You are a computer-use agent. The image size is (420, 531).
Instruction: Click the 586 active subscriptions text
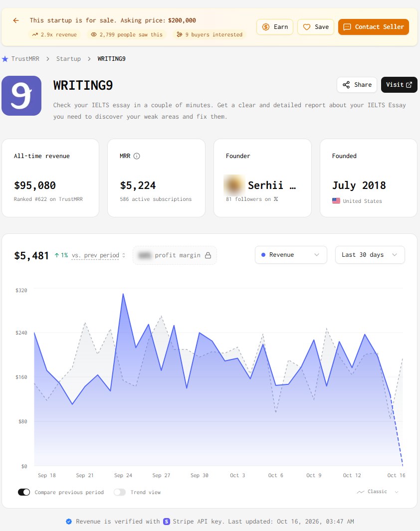click(x=156, y=199)
